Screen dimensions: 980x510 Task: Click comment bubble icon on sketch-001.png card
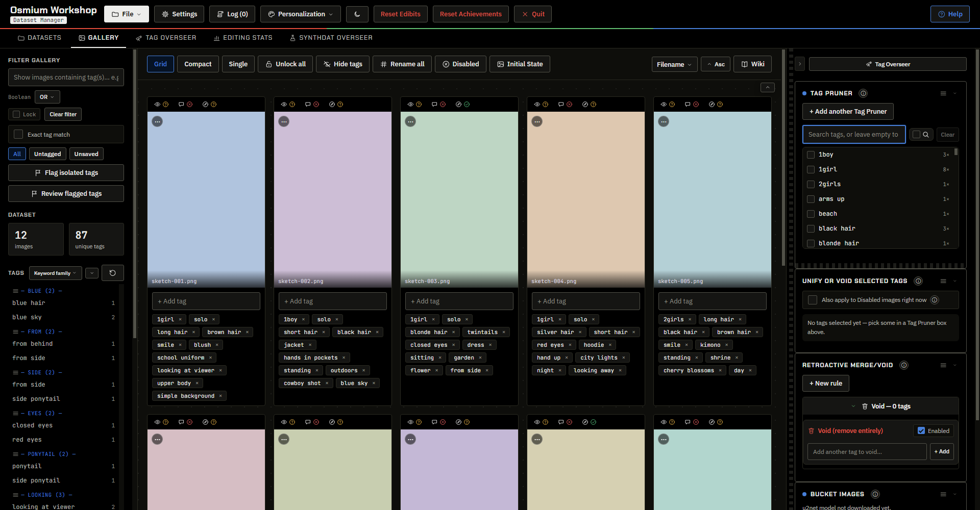pos(181,105)
